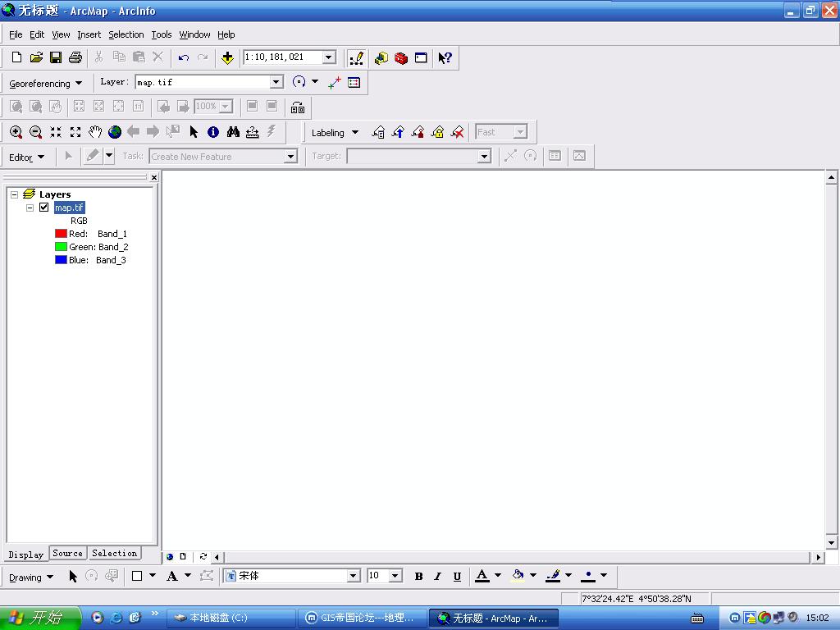Select the map.tif layer name

pos(69,208)
